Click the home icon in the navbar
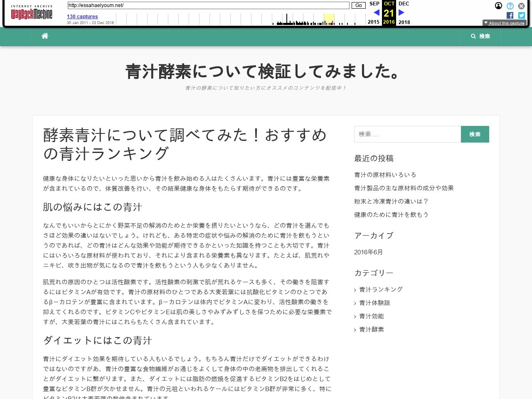Viewport: 532px width, 399px height. click(x=45, y=36)
